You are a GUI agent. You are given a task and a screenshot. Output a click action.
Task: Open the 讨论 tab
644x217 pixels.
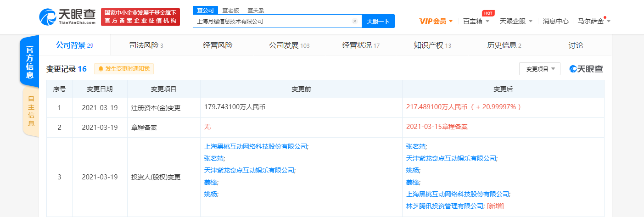tap(576, 45)
